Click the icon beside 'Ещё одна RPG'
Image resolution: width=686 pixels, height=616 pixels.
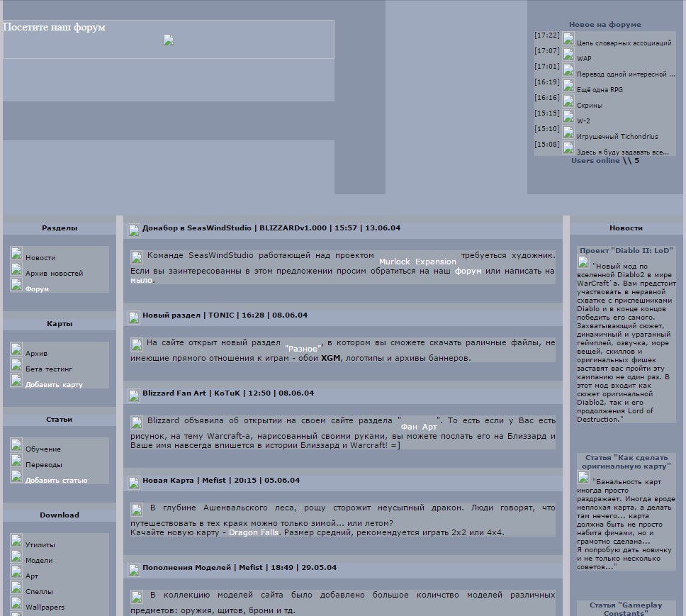(x=568, y=85)
